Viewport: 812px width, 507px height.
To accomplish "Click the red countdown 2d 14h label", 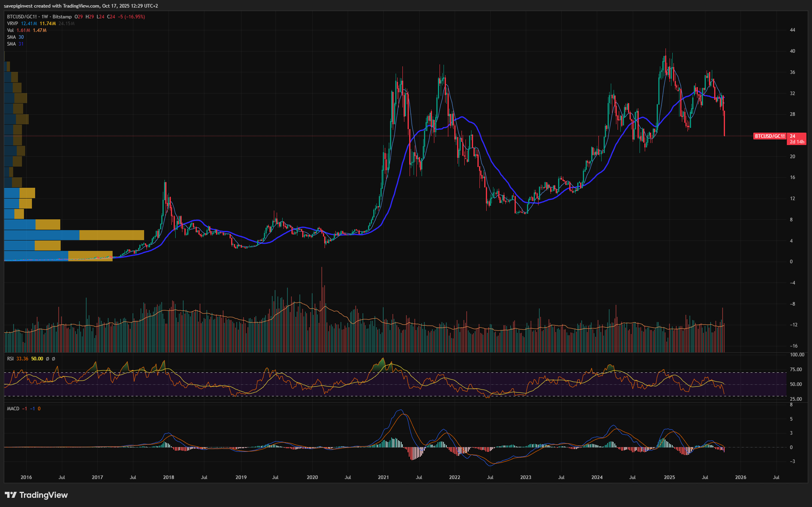I will tap(797, 142).
